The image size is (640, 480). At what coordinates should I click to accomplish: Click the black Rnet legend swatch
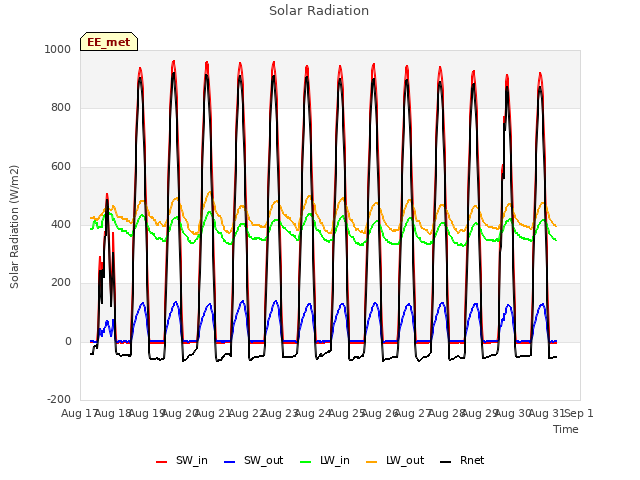(446, 462)
